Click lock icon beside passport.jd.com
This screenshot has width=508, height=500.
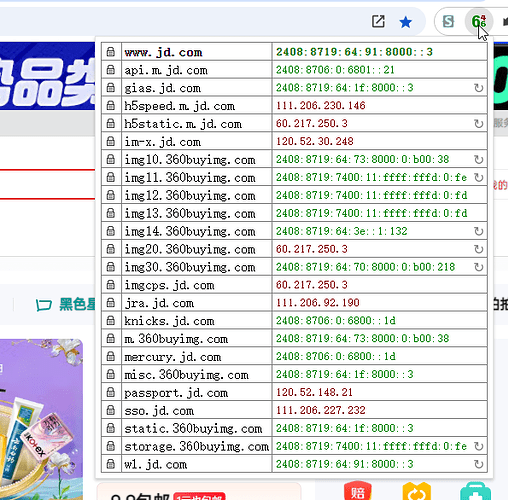[x=111, y=392]
